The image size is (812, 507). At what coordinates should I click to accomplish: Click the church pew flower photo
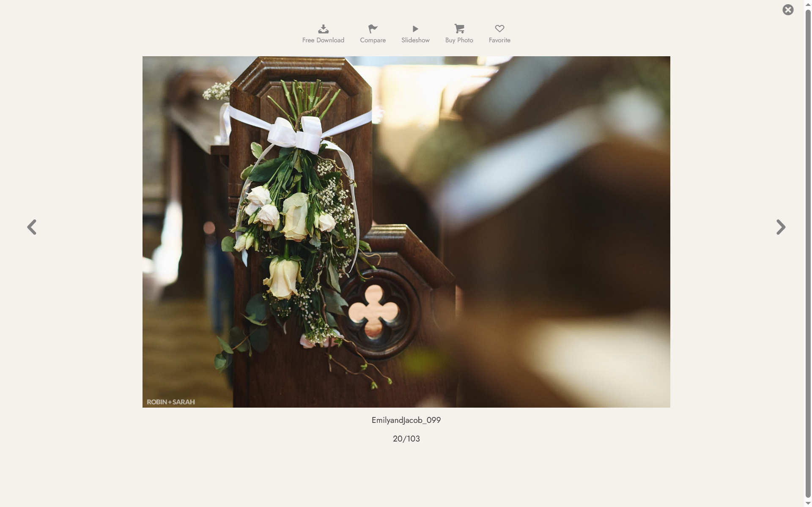pyautogui.click(x=406, y=232)
